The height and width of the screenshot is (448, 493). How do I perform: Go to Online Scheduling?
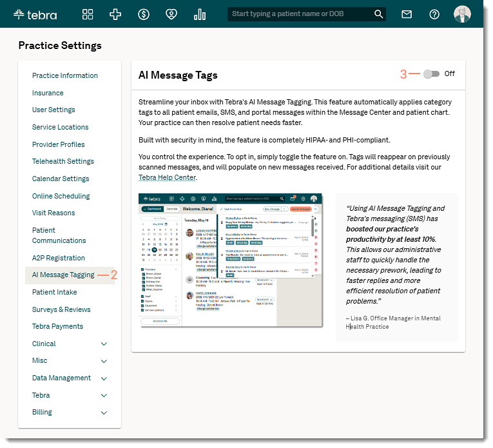click(x=61, y=196)
